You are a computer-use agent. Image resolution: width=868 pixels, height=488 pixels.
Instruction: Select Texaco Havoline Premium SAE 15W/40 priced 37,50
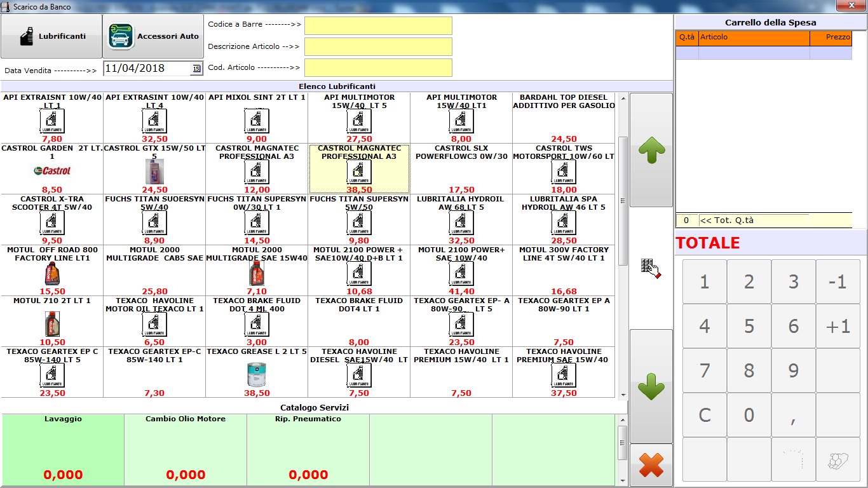click(x=564, y=372)
